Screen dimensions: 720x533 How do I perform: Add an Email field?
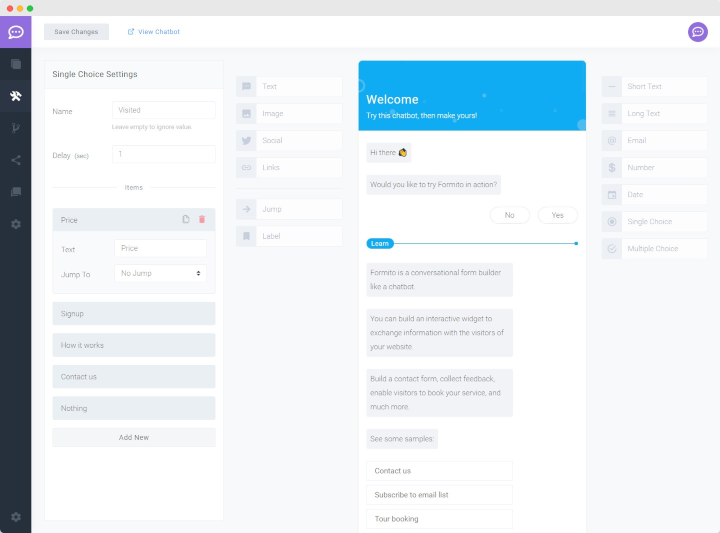point(654,140)
